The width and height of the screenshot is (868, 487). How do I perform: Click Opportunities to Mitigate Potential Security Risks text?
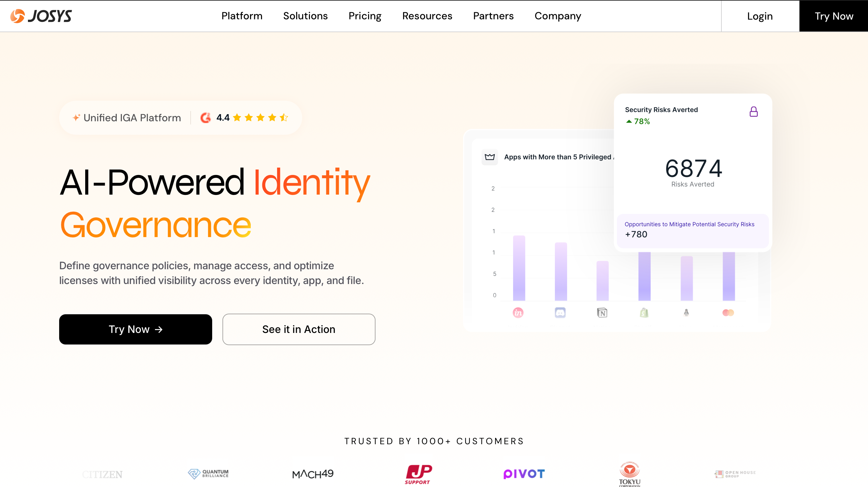coord(689,224)
